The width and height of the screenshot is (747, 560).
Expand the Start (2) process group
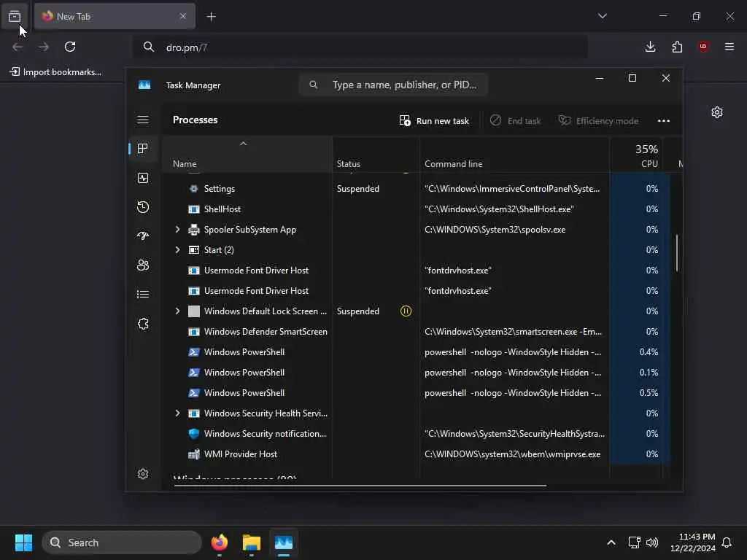click(x=178, y=250)
